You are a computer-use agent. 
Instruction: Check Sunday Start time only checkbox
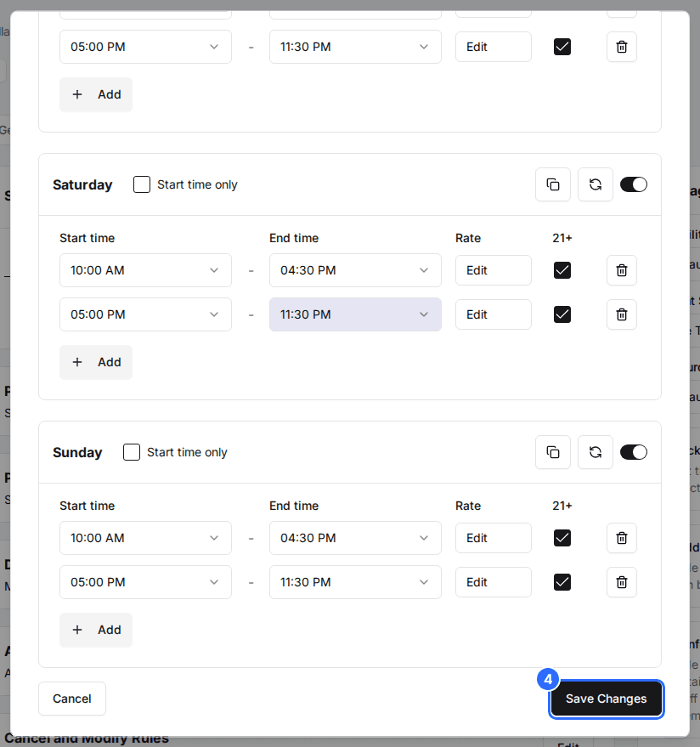point(132,452)
